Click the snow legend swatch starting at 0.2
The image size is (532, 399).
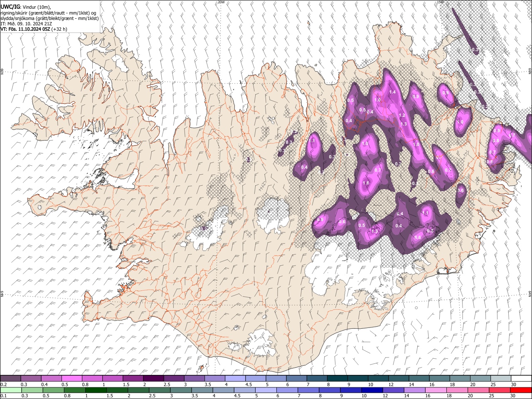[10, 379]
